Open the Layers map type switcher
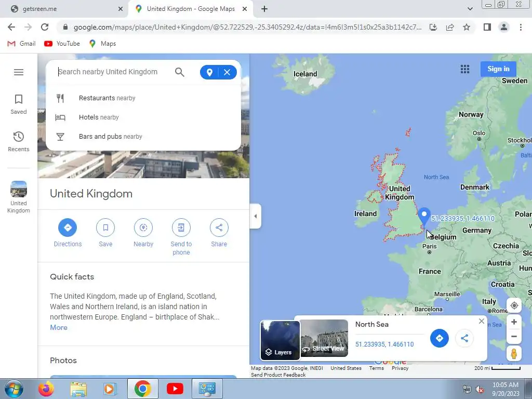The image size is (532, 399). 280,340
